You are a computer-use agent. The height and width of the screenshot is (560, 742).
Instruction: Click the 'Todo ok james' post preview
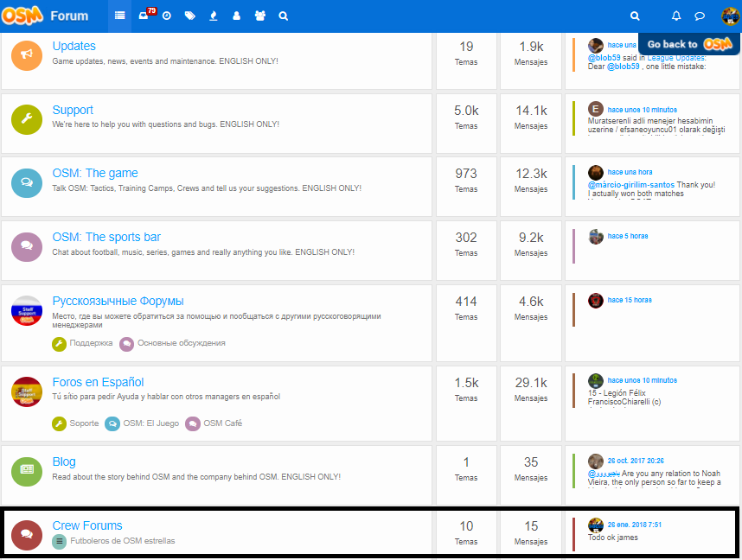click(x=613, y=538)
